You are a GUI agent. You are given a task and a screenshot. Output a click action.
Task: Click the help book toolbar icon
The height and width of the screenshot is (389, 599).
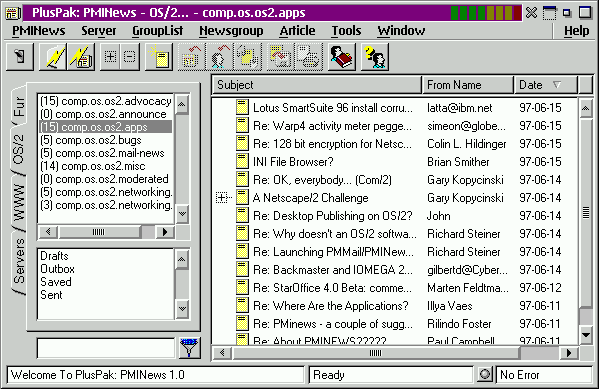(342, 57)
